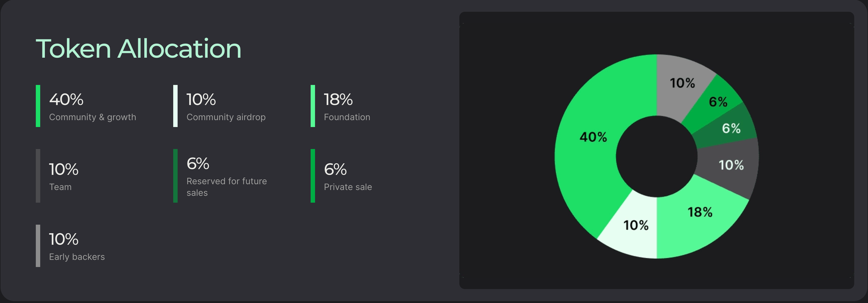
Task: Click the dark green 6% segment with white text
Action: 729,128
